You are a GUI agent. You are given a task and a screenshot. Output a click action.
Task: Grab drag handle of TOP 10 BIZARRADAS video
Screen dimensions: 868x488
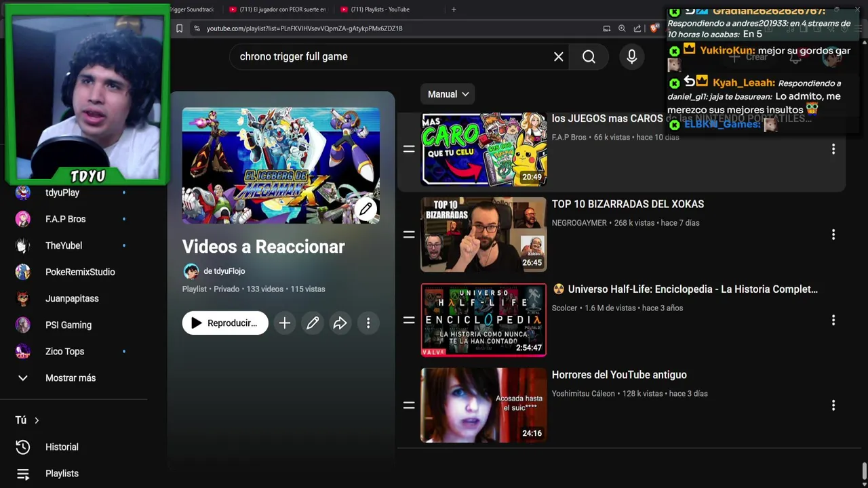pyautogui.click(x=409, y=235)
